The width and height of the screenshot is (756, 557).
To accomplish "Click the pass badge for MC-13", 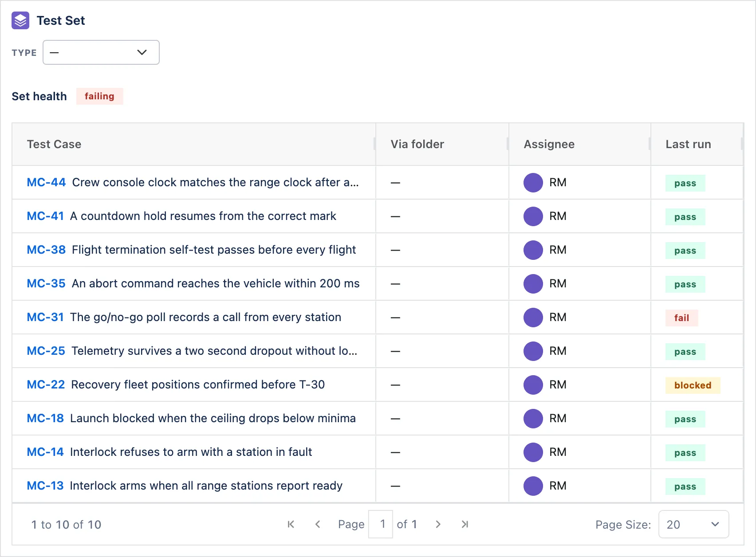I will 685,486.
